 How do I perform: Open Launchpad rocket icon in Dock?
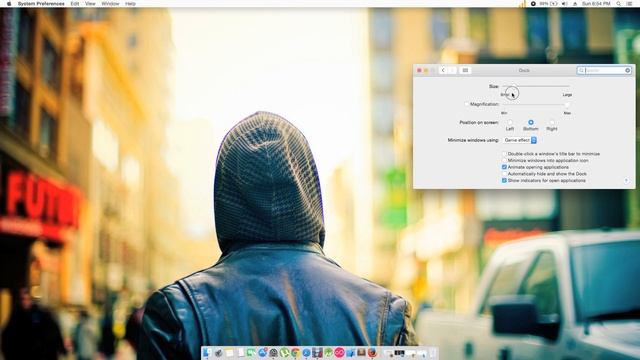tap(219, 352)
